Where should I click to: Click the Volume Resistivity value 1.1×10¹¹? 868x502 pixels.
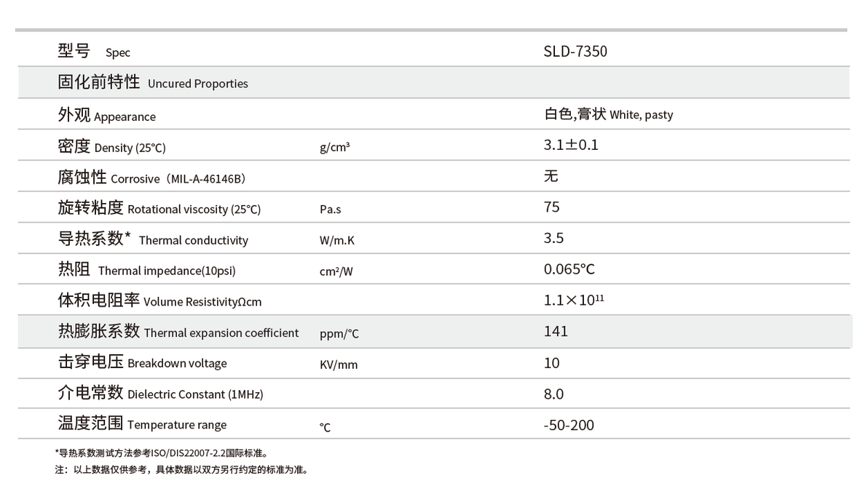(574, 300)
